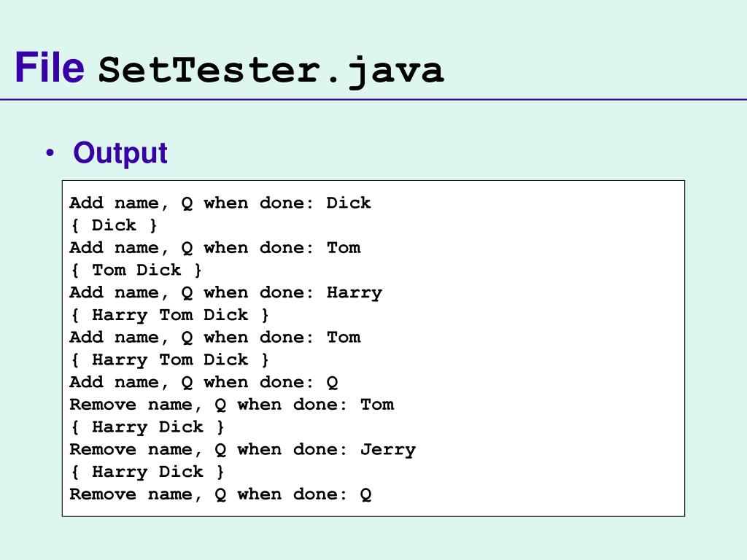Click the final line 'Remove name, Q when done: Q'
The height and width of the screenshot is (560, 747).
pos(220,494)
